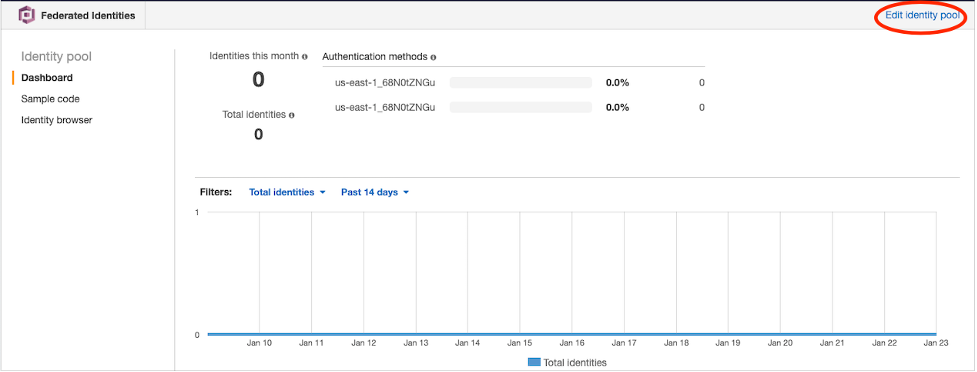Image resolution: width=977 pixels, height=372 pixels.
Task: Click the first authentication method progress bar
Action: click(520, 83)
